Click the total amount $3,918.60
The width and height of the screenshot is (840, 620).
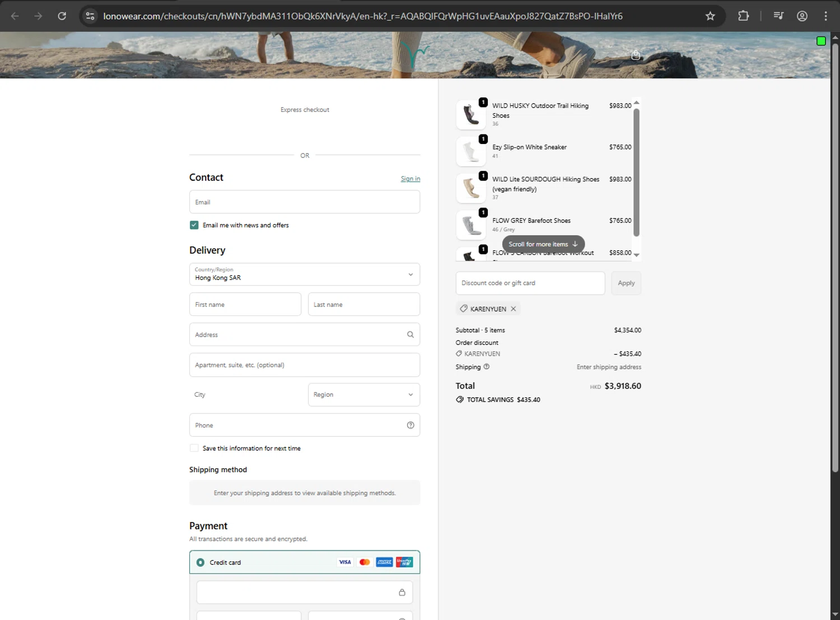(x=623, y=386)
